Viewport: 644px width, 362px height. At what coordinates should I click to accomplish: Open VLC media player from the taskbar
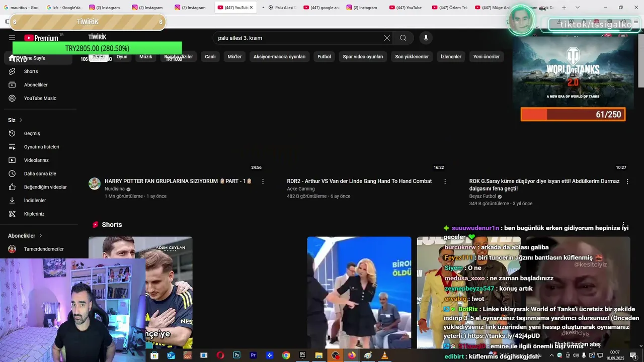coord(384,355)
